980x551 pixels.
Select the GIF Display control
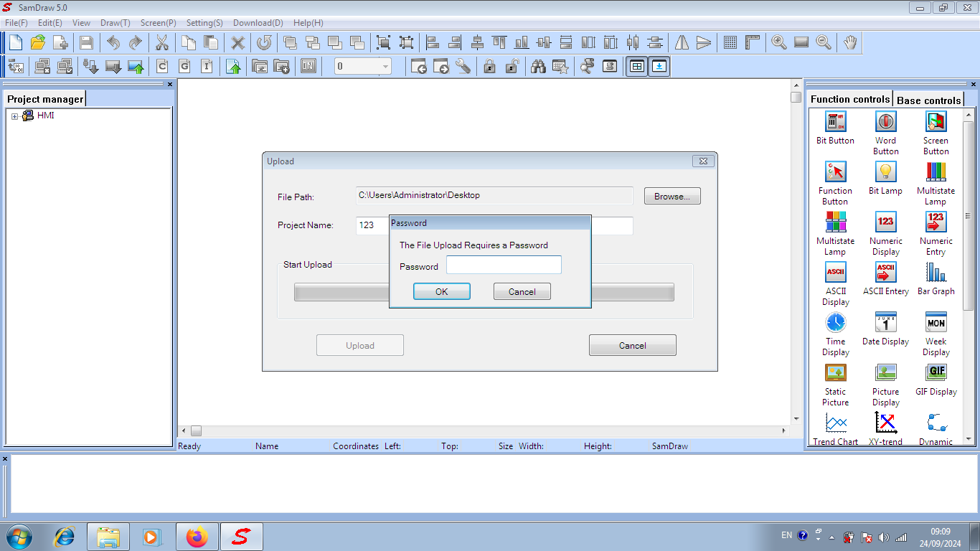[x=936, y=380]
